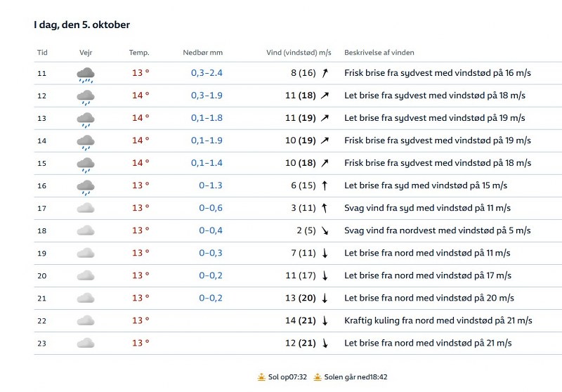Screen dimensions: 562x392
Task: Click the sunrise icon beside 'Sol op'
Action: [261, 377]
